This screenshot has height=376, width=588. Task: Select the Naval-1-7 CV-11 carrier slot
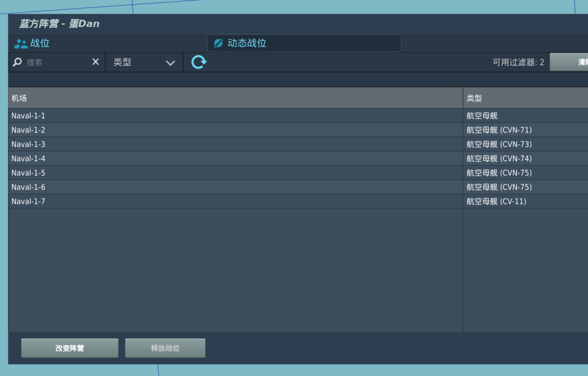coord(176,201)
